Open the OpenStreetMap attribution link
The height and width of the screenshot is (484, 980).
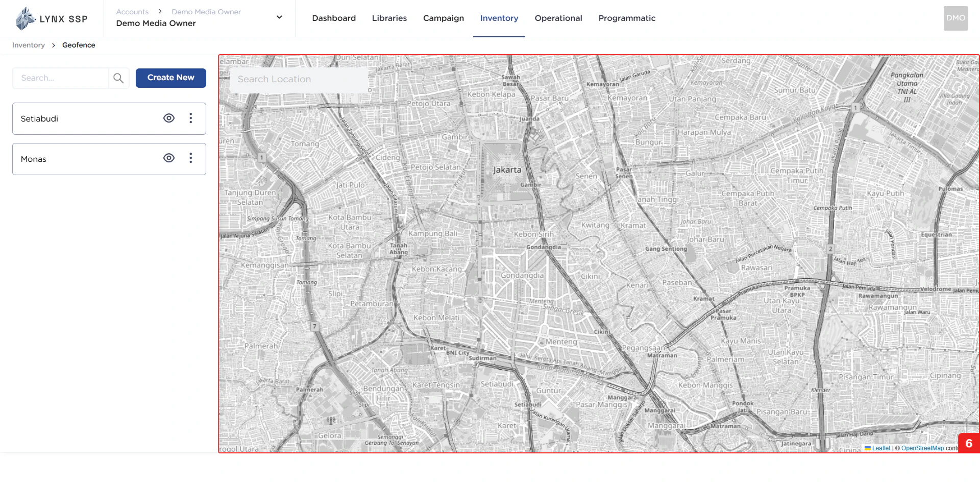(x=922, y=448)
